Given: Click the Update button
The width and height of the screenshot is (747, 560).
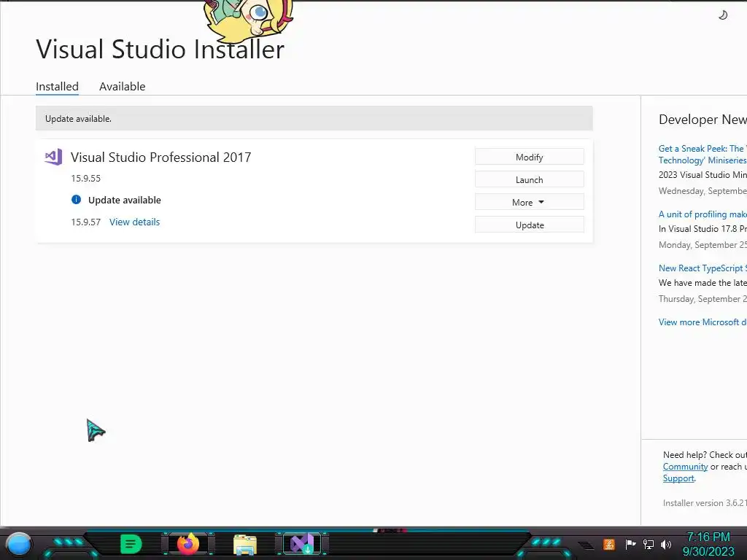Looking at the screenshot, I should [x=530, y=225].
